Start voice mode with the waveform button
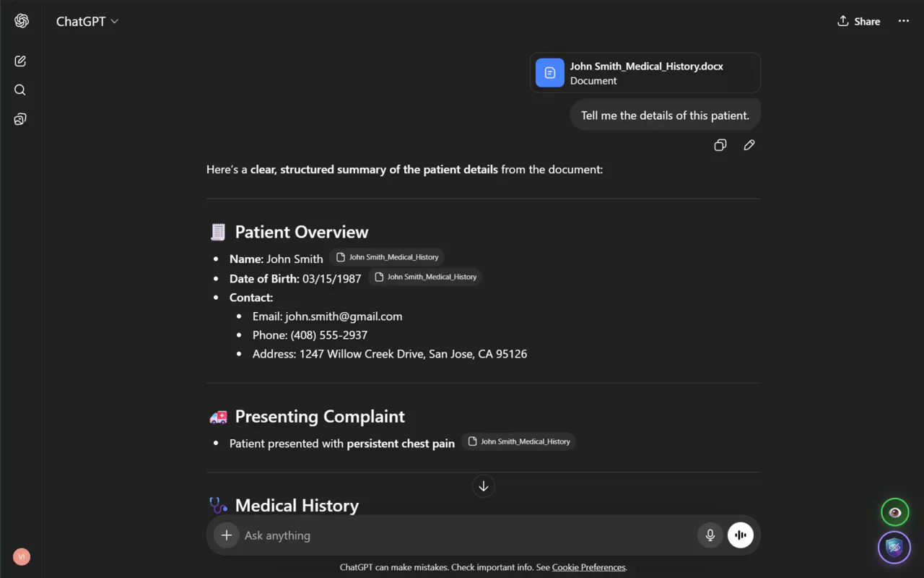The width and height of the screenshot is (924, 578). (x=741, y=535)
